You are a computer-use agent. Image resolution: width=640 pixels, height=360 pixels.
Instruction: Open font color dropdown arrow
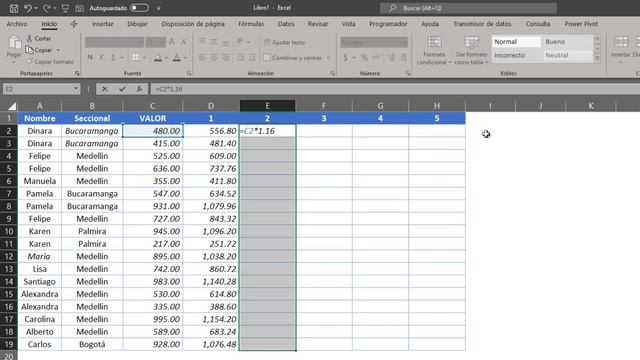(185, 58)
